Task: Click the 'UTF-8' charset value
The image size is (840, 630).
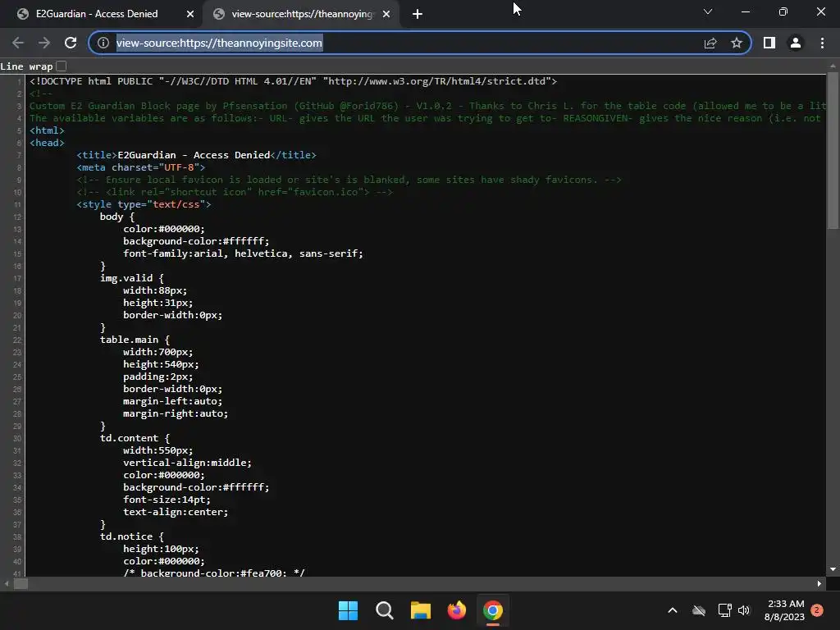Action: click(180, 167)
